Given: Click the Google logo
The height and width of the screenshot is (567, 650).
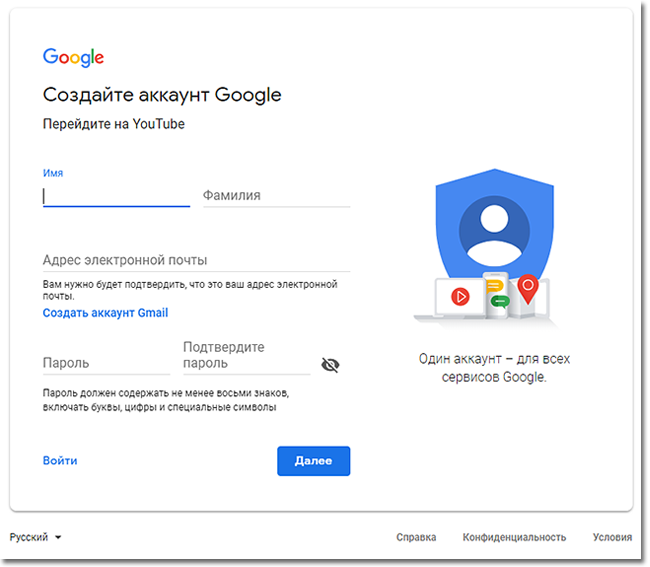Looking at the screenshot, I should coord(73,57).
